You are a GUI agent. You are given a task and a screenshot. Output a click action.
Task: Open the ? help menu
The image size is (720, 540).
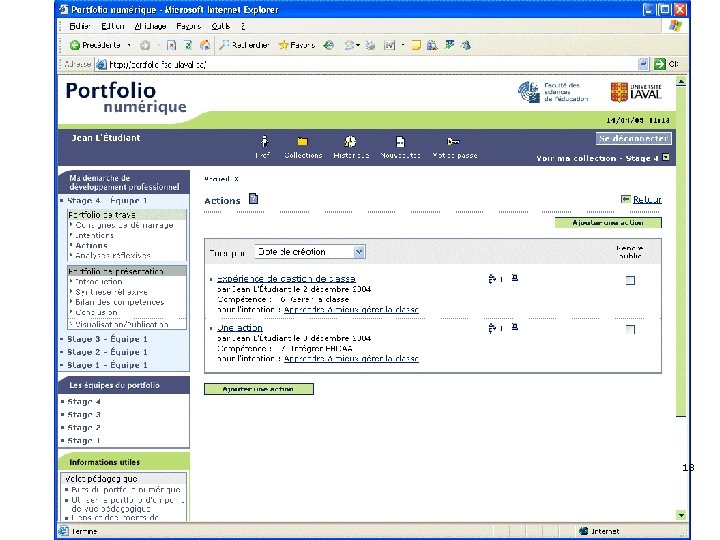click(243, 26)
